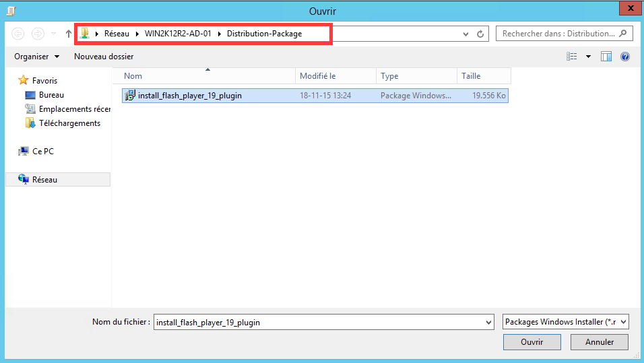
Task: Open the Organiser menu
Action: [x=37, y=57]
